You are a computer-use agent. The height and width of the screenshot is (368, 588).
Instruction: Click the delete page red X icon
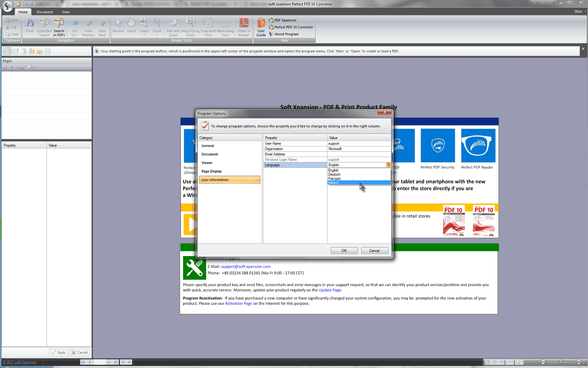tap(5, 67)
